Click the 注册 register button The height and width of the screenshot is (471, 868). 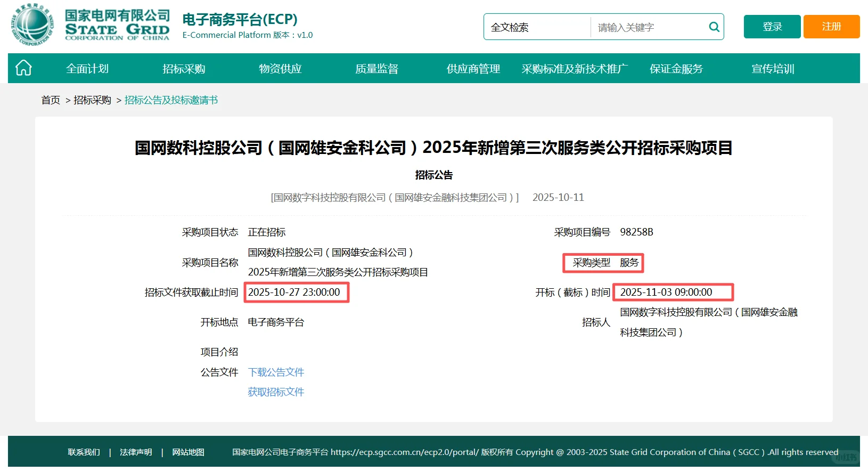(831, 27)
